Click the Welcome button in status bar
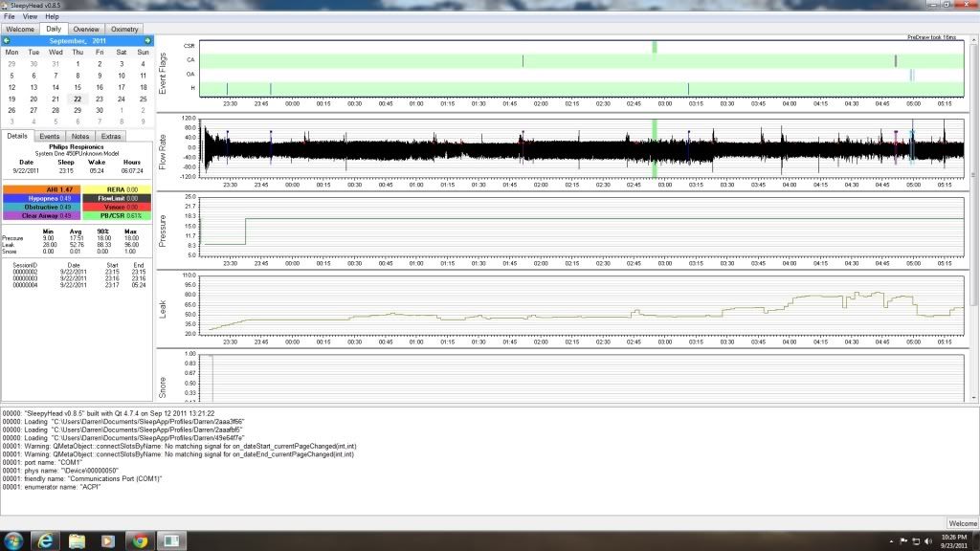The width and height of the screenshot is (980, 551). [x=962, y=523]
